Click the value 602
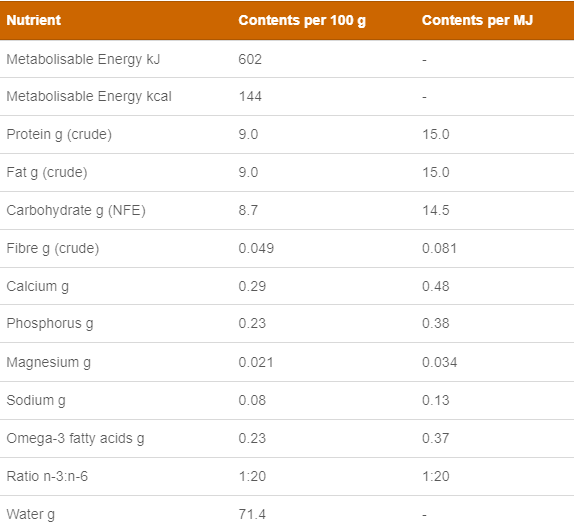 click(250, 59)
